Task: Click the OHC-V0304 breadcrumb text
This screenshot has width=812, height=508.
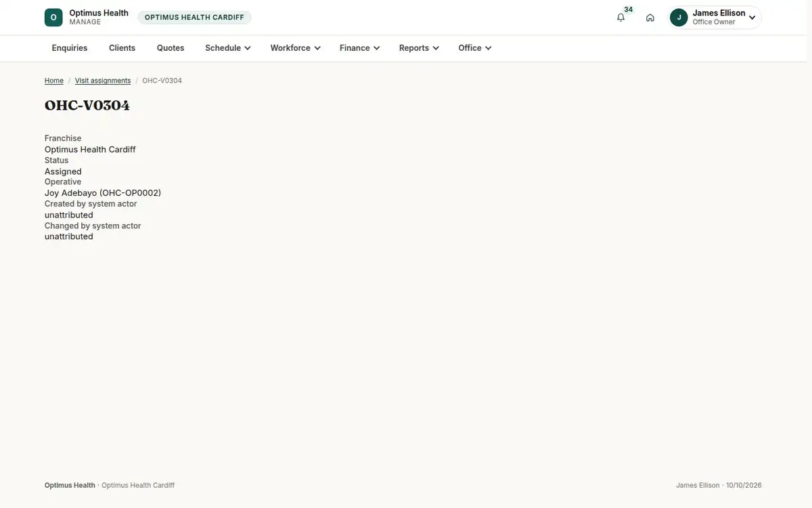Action: (162, 81)
